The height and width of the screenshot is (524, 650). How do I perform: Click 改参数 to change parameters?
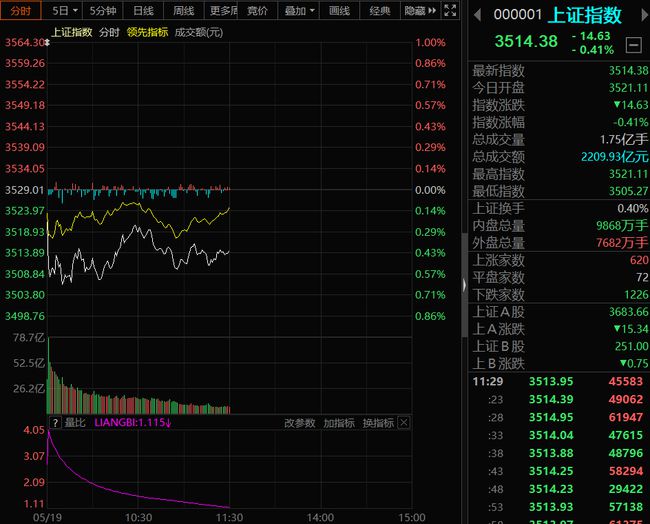(300, 423)
